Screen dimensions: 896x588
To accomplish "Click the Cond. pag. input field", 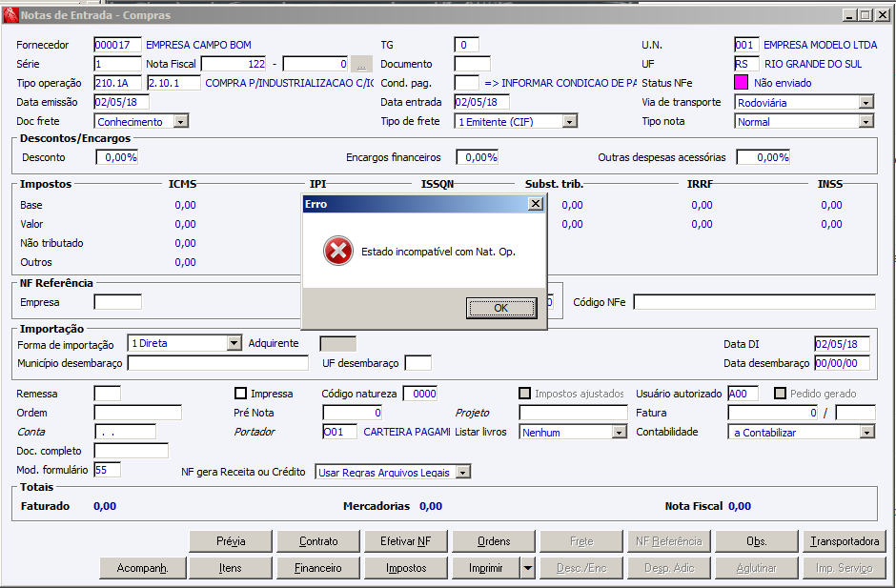I will click(466, 83).
